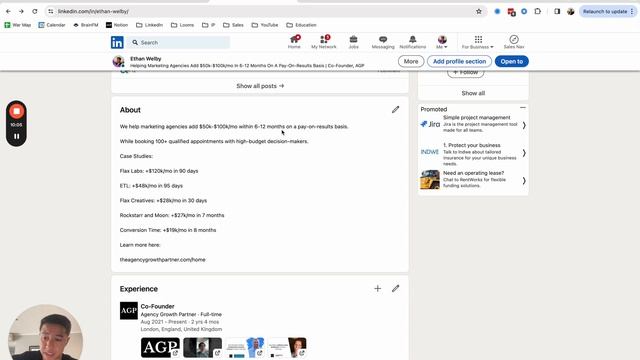This screenshot has width=640, height=360.
Task: Stop the screen recording
Action: (16, 111)
